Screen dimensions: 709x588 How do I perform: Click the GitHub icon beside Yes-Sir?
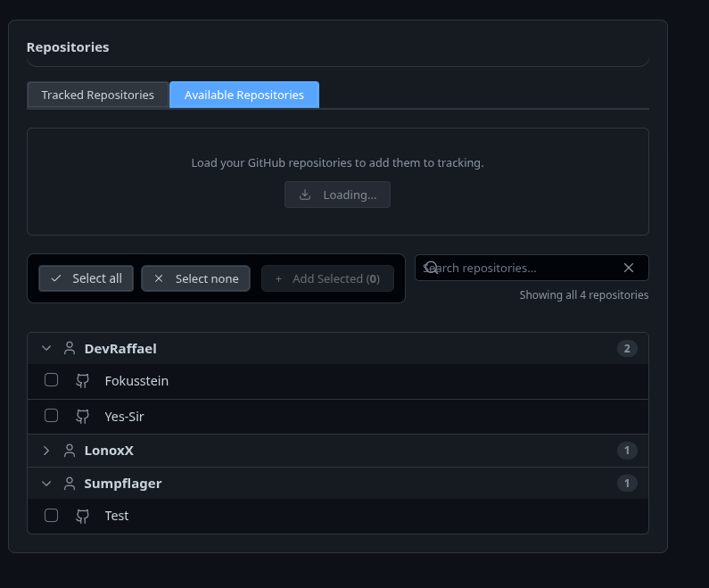pyautogui.click(x=82, y=417)
